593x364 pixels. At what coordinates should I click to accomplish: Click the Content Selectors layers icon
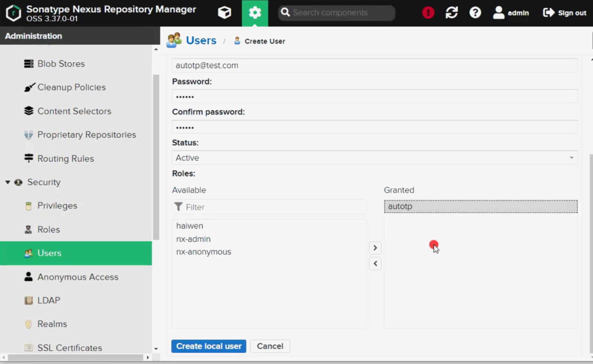click(x=29, y=111)
